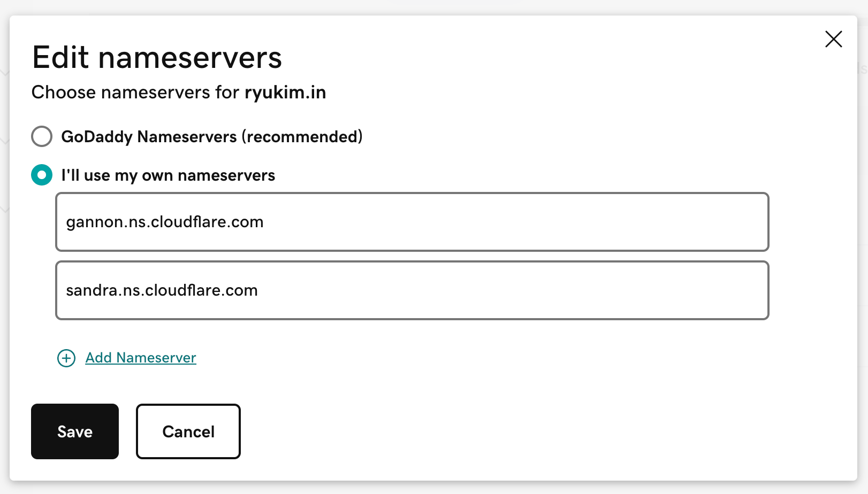Click empty space right of first nameserver field
Image resolution: width=868 pixels, height=494 pixels.
point(813,222)
